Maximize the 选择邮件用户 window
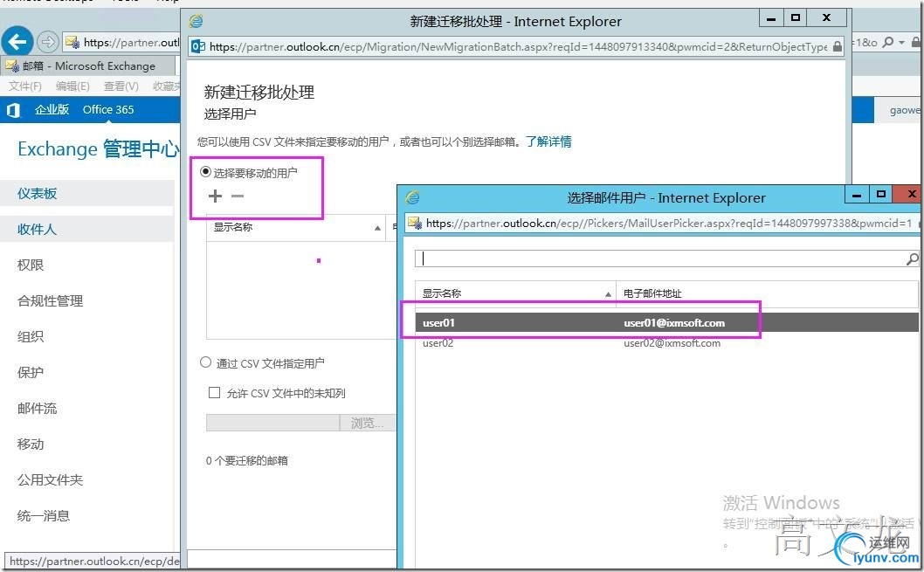The image size is (924, 572). click(881, 195)
